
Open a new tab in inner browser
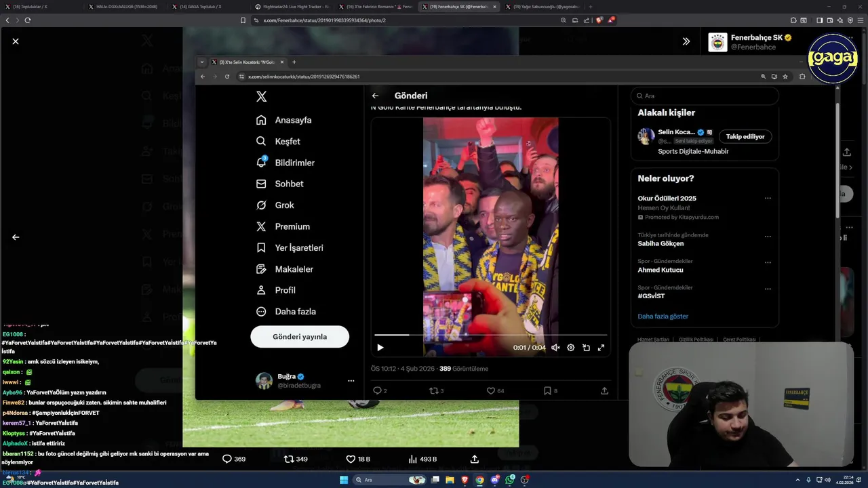click(x=294, y=62)
